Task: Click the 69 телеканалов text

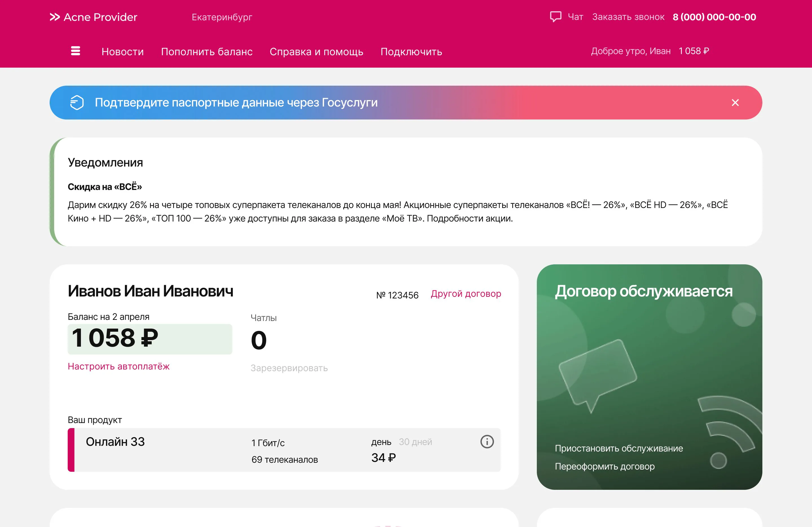Action: tap(284, 459)
